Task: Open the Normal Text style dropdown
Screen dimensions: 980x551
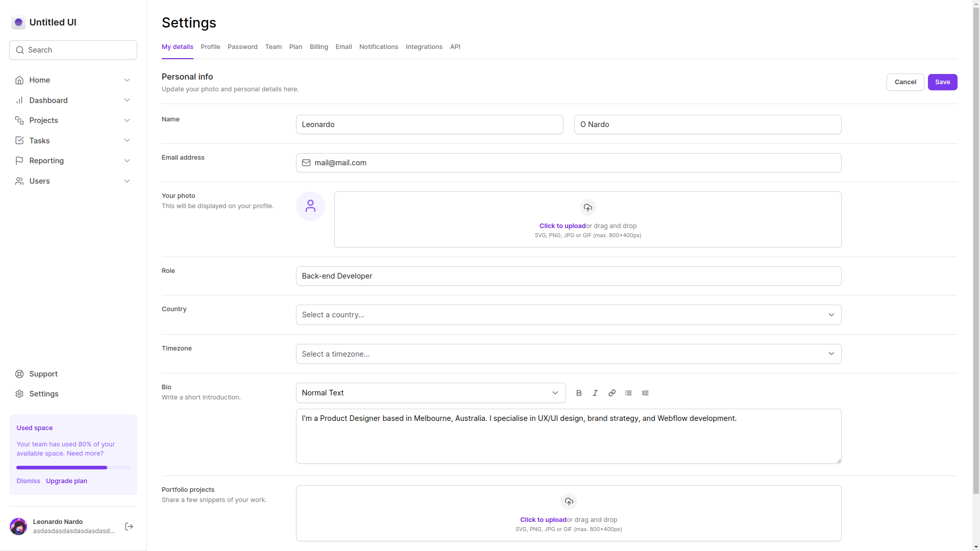Action: click(x=430, y=393)
